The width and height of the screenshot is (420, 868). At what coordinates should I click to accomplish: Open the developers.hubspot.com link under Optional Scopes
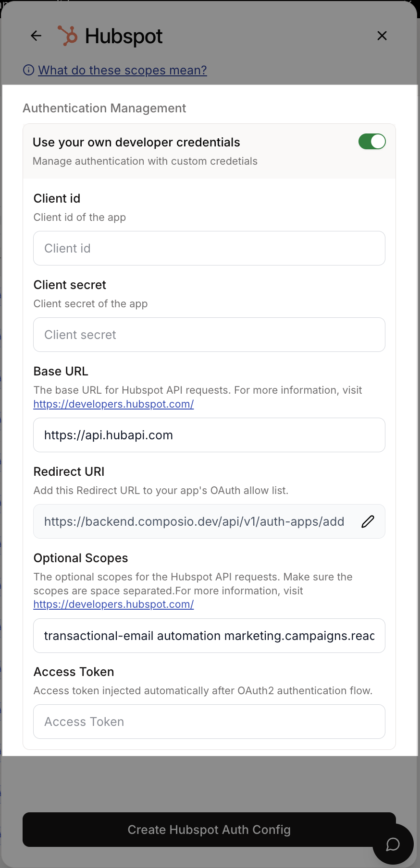(x=113, y=604)
